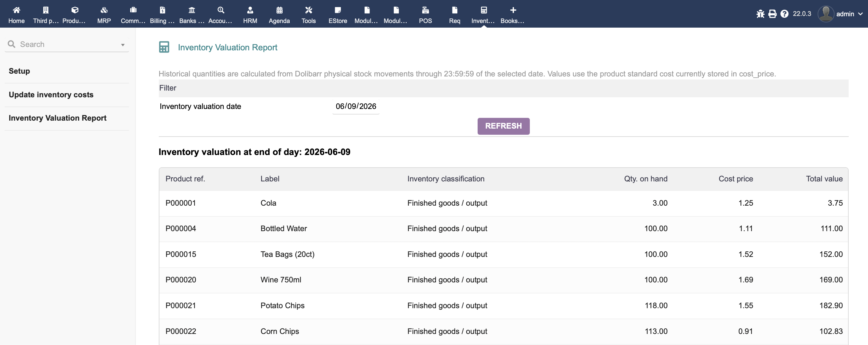Open the EStore icon

pyautogui.click(x=338, y=10)
